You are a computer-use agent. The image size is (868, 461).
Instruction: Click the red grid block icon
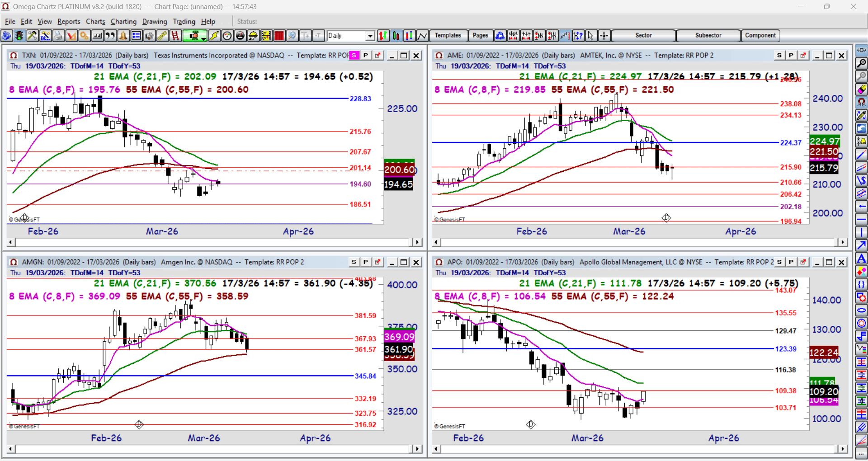(279, 36)
